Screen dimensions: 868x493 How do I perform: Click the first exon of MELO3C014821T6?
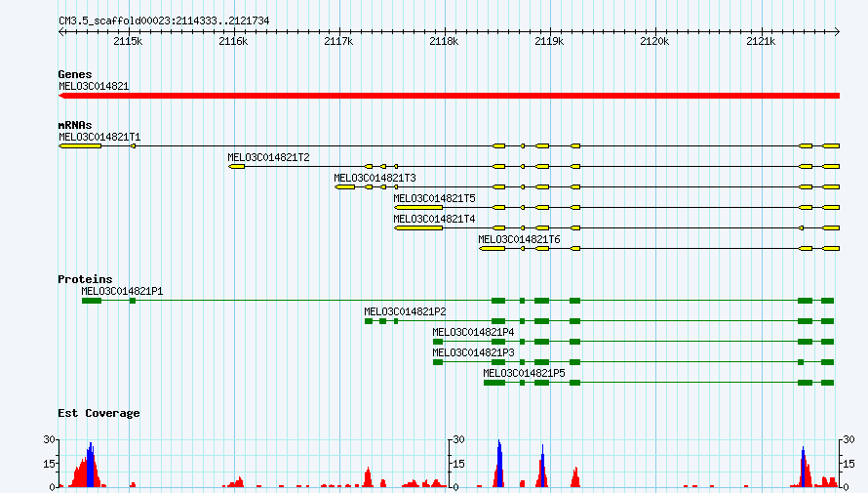pos(493,249)
